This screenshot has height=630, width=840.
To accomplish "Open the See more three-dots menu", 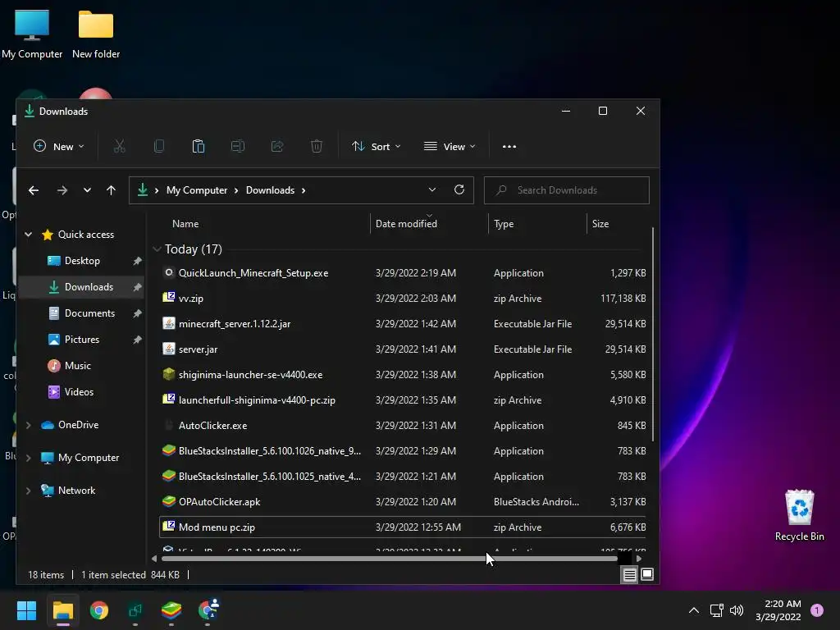I will pyautogui.click(x=509, y=146).
